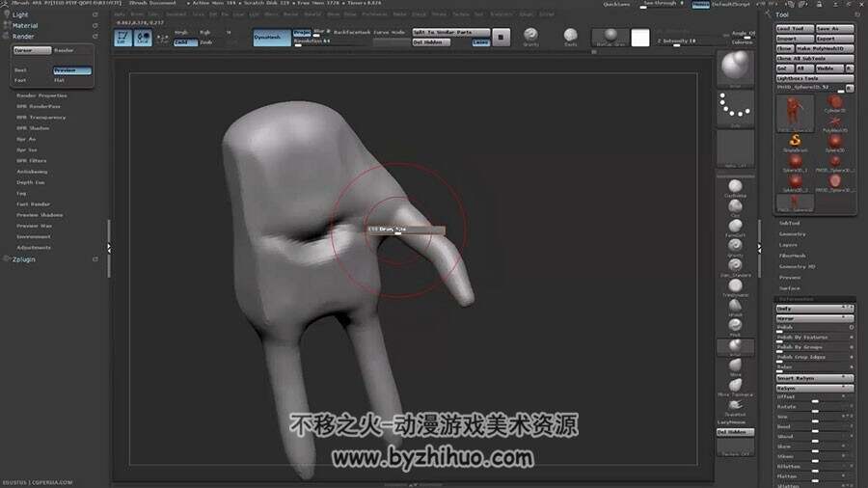Expand the FiberMesh section
Image resolution: width=868 pixels, height=488 pixels.
tap(793, 256)
